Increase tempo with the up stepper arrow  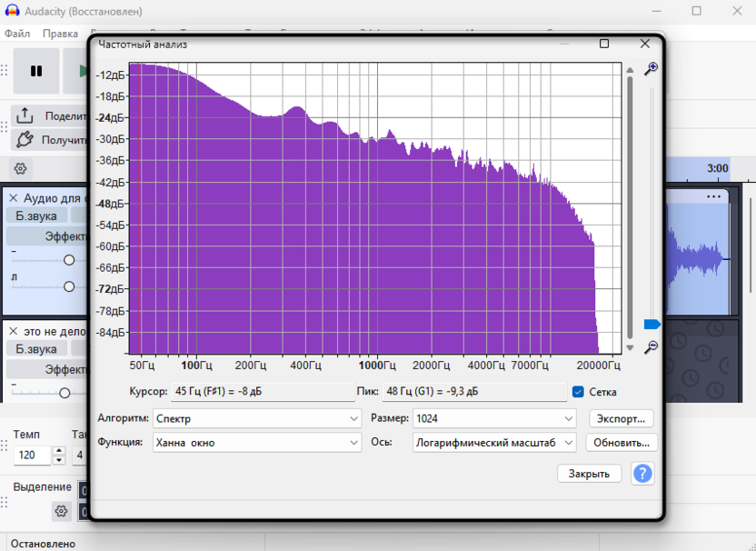pos(59,451)
